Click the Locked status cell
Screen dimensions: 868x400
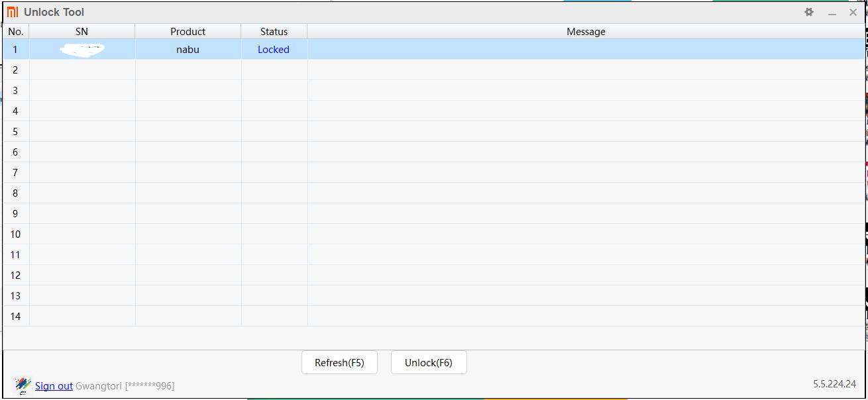coord(274,49)
